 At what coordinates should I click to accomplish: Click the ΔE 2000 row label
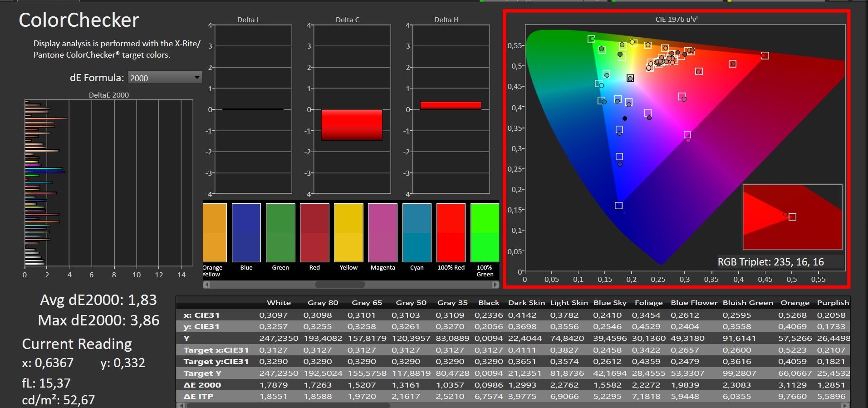tap(202, 385)
